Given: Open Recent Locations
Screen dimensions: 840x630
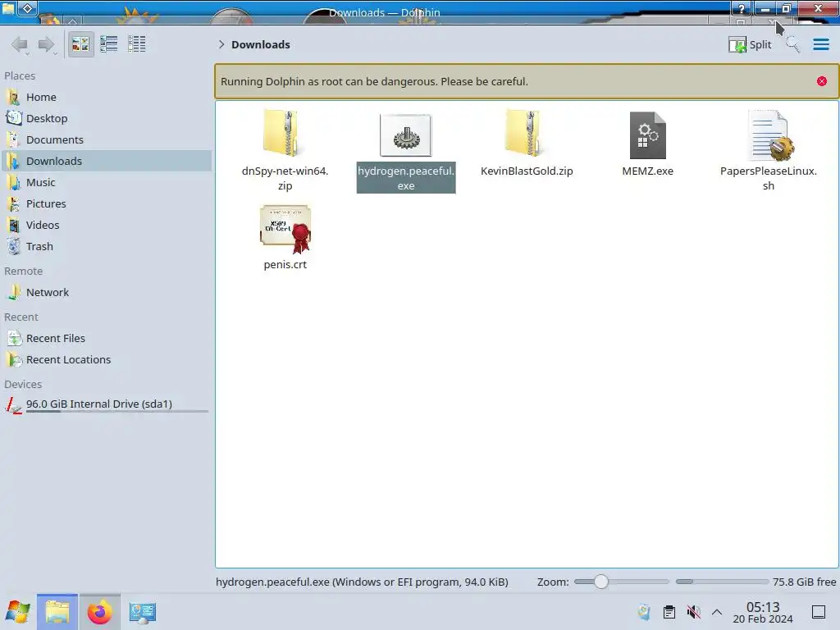Looking at the screenshot, I should pyautogui.click(x=106, y=360).
